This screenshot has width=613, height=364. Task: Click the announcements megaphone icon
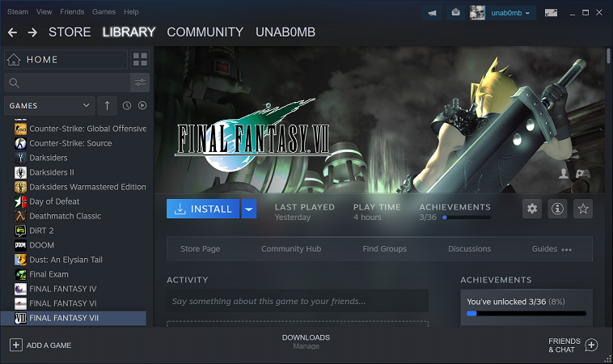pyautogui.click(x=432, y=13)
